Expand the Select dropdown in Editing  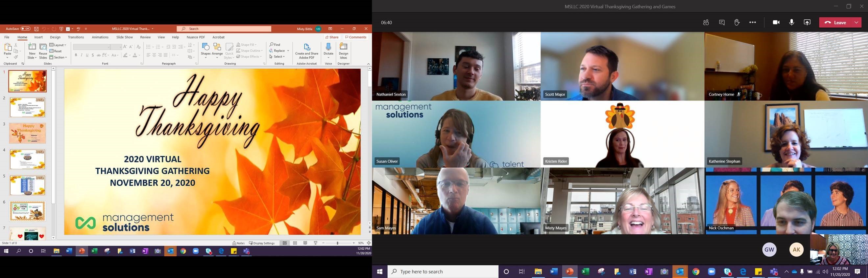[277, 56]
